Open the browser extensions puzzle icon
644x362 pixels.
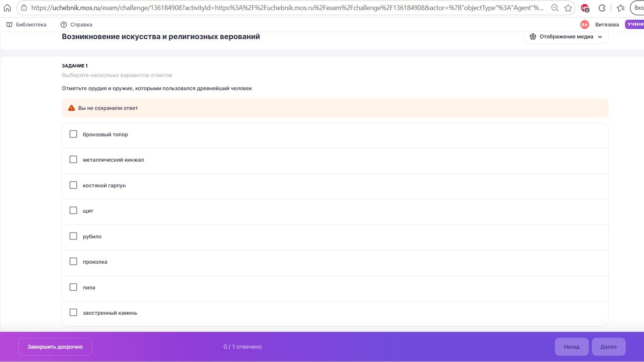[x=602, y=8]
